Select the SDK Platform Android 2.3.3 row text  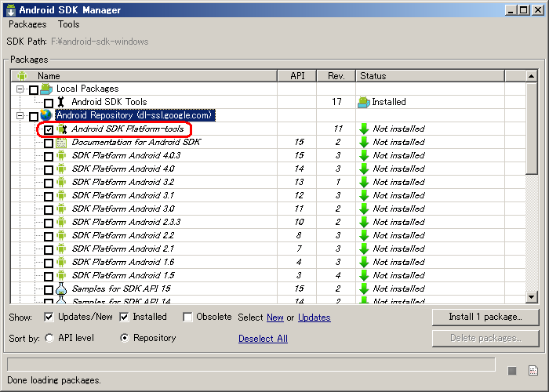pos(126,222)
